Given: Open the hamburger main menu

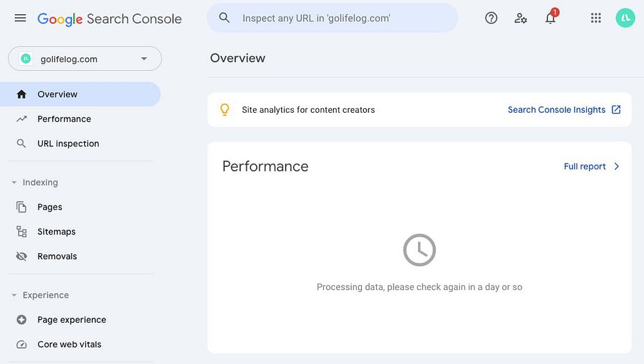Looking at the screenshot, I should [21, 18].
